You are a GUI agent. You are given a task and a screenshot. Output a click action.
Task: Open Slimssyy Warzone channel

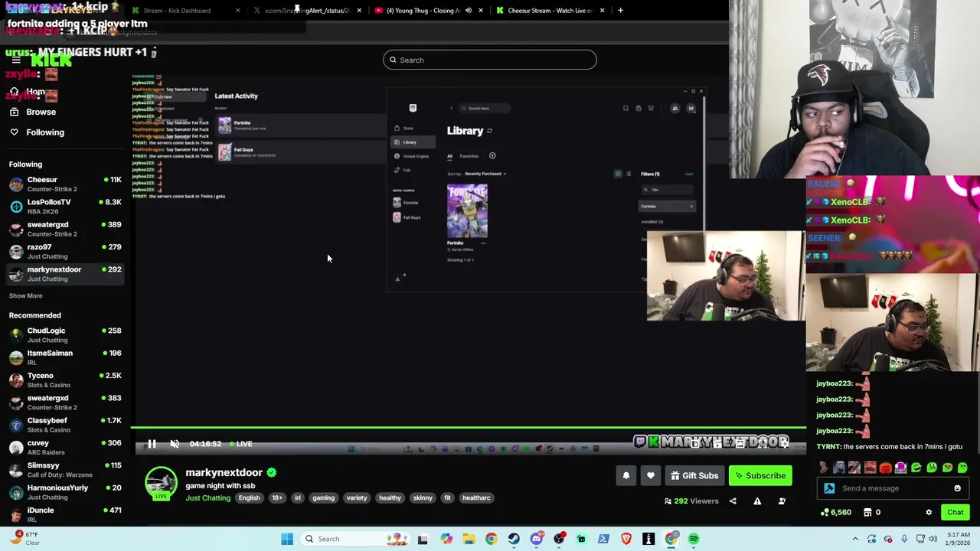pos(65,470)
